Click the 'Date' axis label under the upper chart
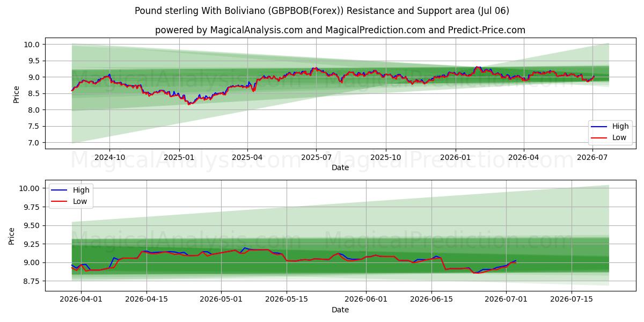 (x=340, y=168)
